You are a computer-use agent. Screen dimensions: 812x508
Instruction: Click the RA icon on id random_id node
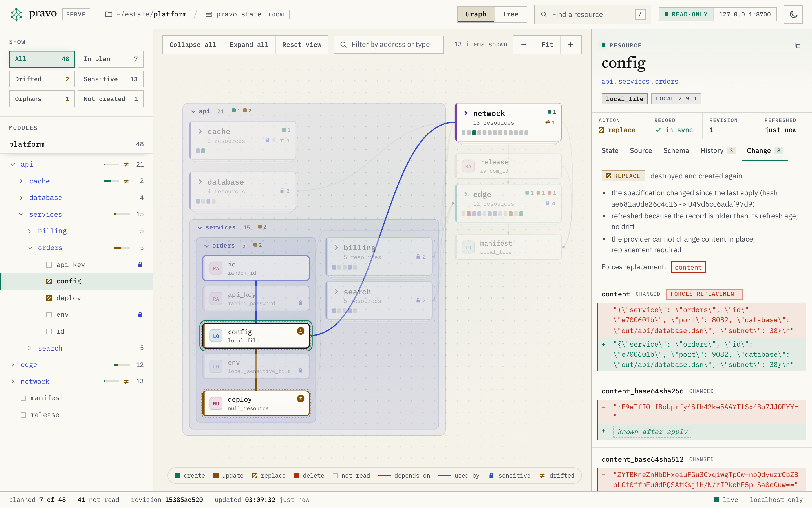click(x=216, y=268)
